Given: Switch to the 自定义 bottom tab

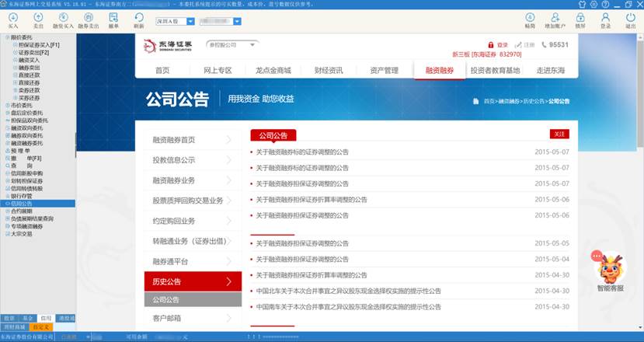Looking at the screenshot, I should 41,327.
